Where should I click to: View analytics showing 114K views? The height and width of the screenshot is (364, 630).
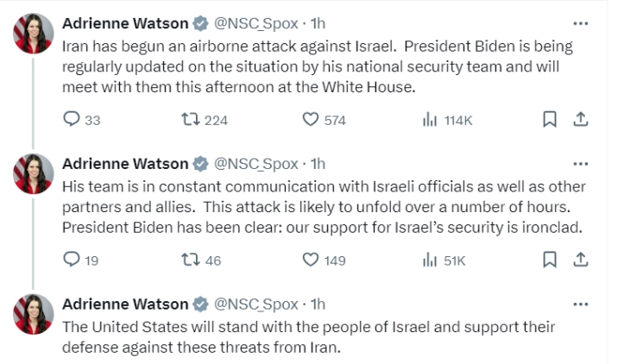click(430, 120)
